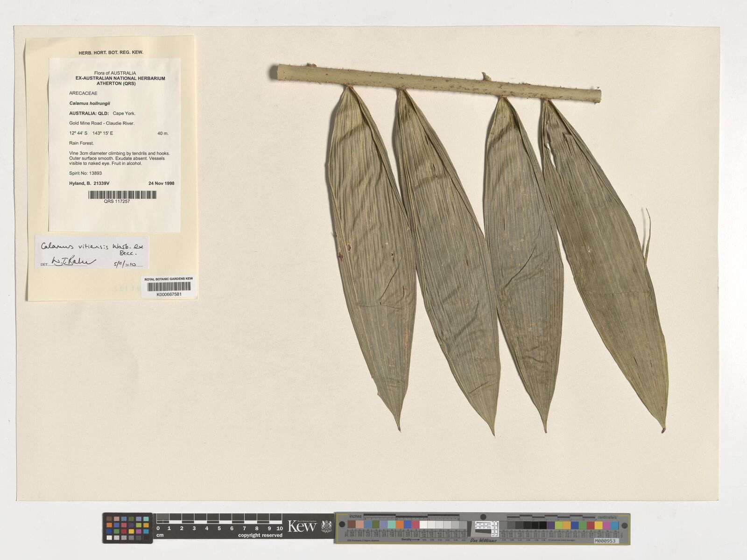Screen dimensions: 747x560
Task: Click the 'copyright reserved' text on scale
Action: point(260,535)
